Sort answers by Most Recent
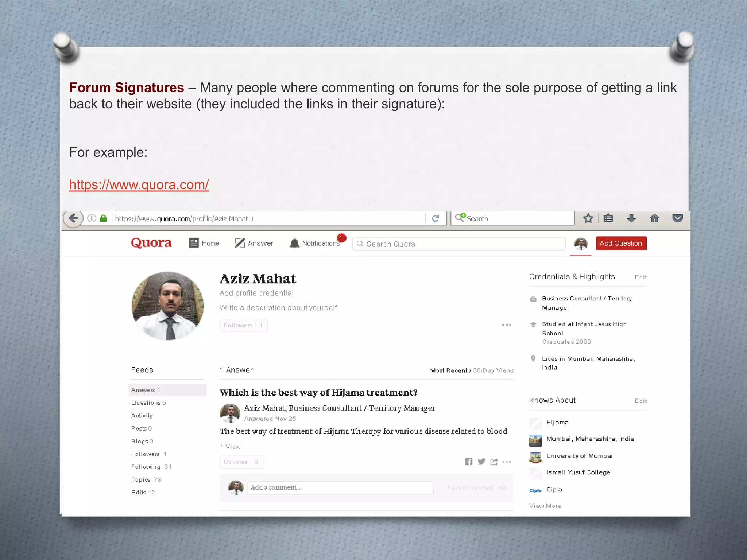747x560 pixels. [x=449, y=370]
